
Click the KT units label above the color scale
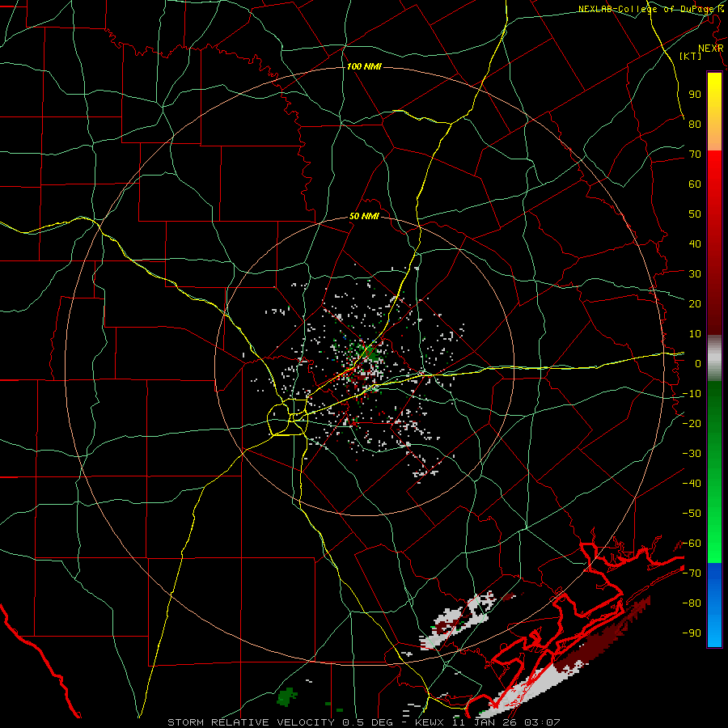tap(691, 56)
